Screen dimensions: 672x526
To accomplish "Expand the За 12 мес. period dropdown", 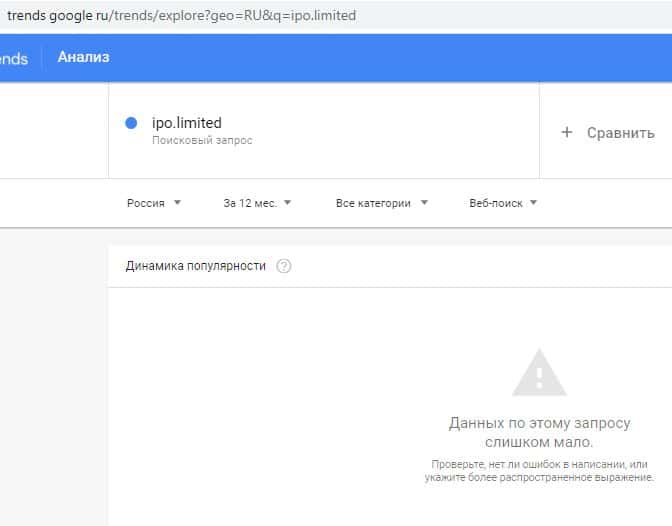I will pyautogui.click(x=257, y=203).
